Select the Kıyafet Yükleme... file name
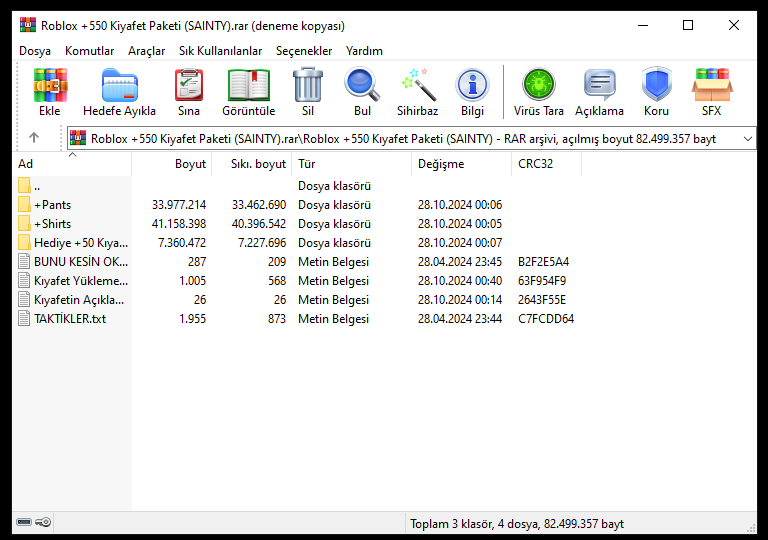This screenshot has width=768, height=540. tap(81, 281)
